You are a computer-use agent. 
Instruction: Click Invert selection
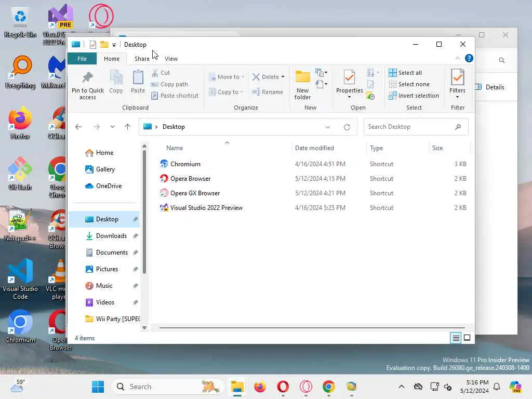pyautogui.click(x=414, y=96)
